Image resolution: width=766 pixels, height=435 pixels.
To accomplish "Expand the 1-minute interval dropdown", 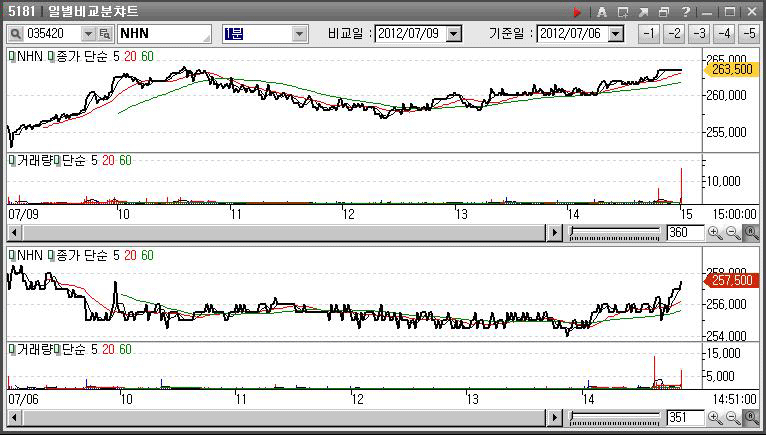I will tap(299, 33).
